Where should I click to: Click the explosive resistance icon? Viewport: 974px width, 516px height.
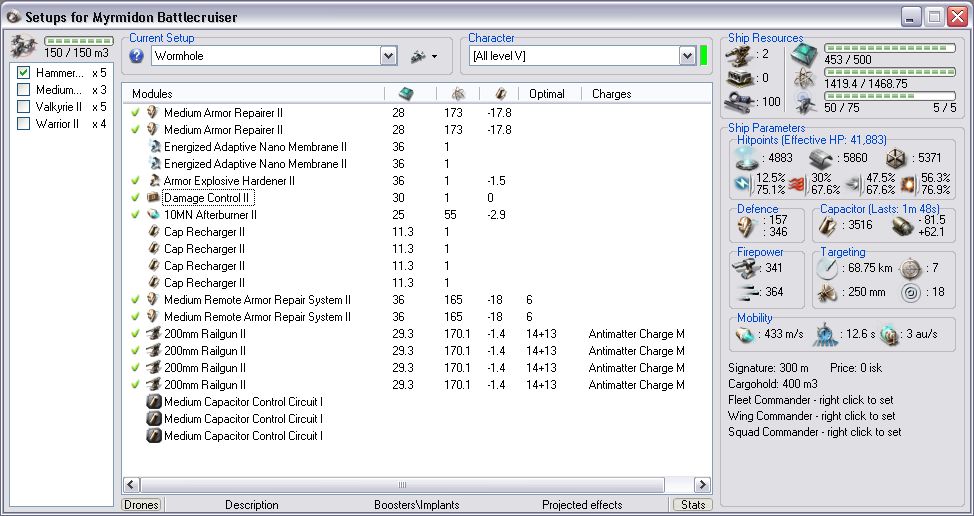pyautogui.click(x=909, y=184)
